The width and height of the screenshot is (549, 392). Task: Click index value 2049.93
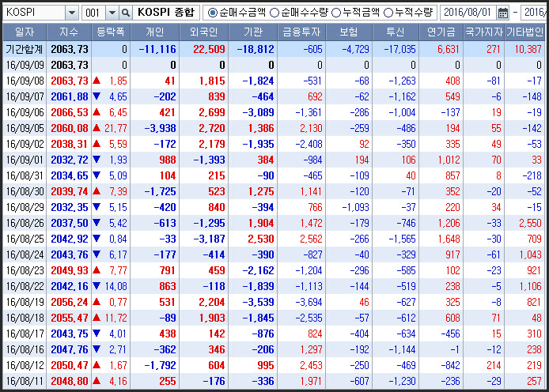point(70,270)
